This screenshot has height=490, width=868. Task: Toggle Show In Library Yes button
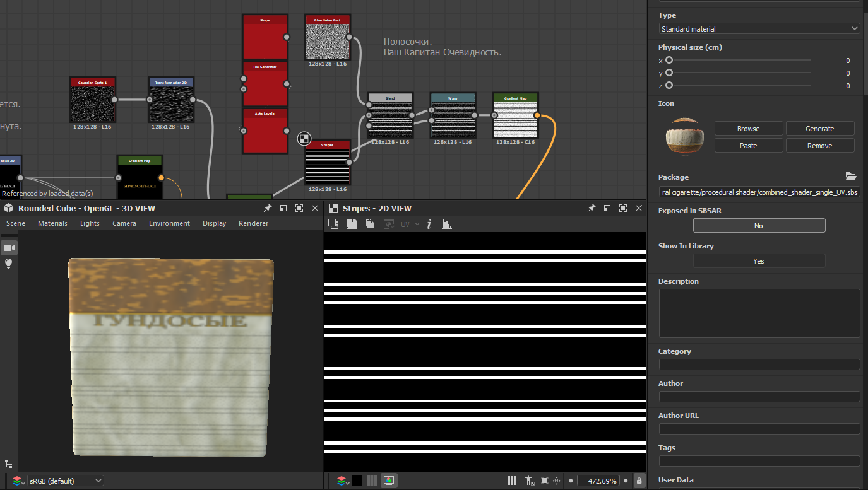[759, 261]
